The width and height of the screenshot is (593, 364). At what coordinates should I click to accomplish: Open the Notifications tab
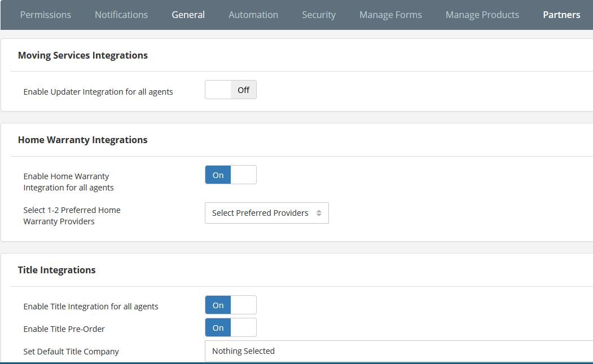(121, 15)
